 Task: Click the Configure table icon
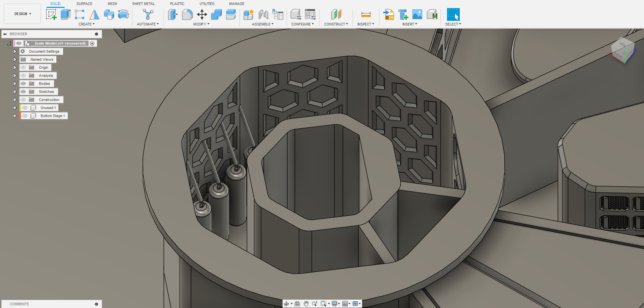(x=310, y=14)
